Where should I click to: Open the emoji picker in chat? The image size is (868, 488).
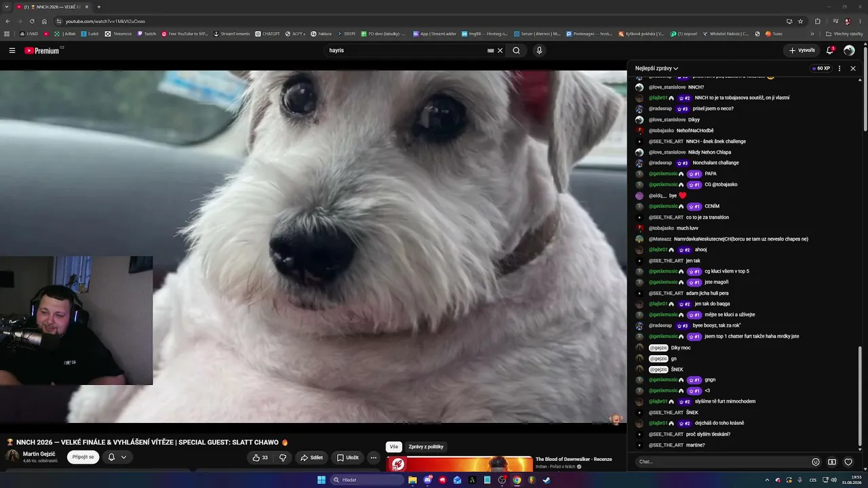click(x=816, y=462)
